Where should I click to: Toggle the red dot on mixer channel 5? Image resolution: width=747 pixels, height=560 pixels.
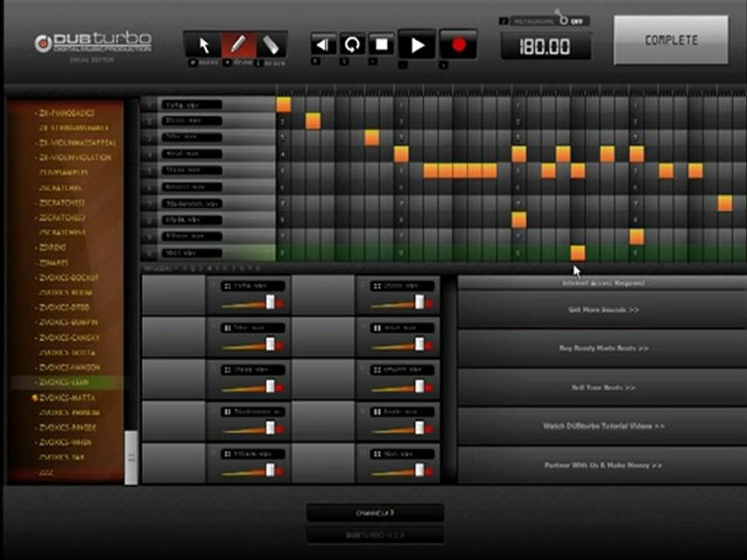(279, 387)
